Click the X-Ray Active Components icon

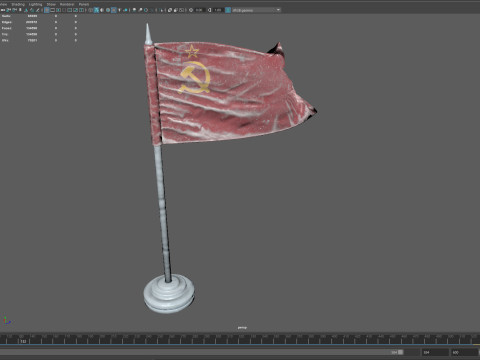pyautogui.click(x=176, y=10)
